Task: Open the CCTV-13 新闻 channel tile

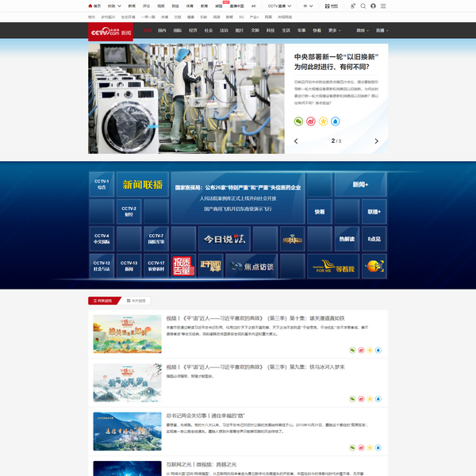Action: click(x=129, y=266)
